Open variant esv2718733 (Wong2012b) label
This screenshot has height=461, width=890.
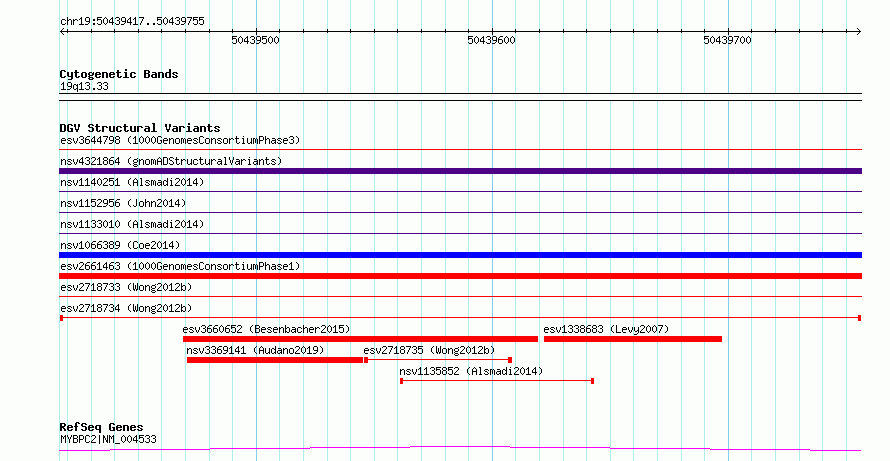click(x=126, y=287)
